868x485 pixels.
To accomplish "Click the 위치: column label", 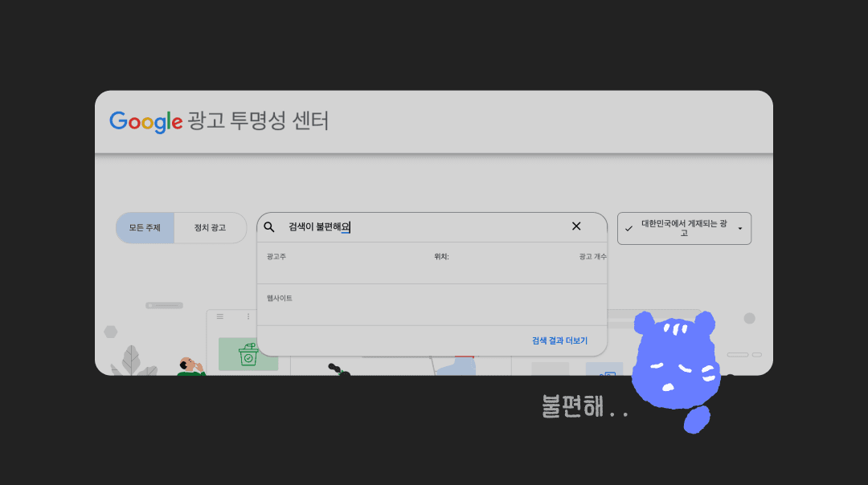I will [441, 257].
